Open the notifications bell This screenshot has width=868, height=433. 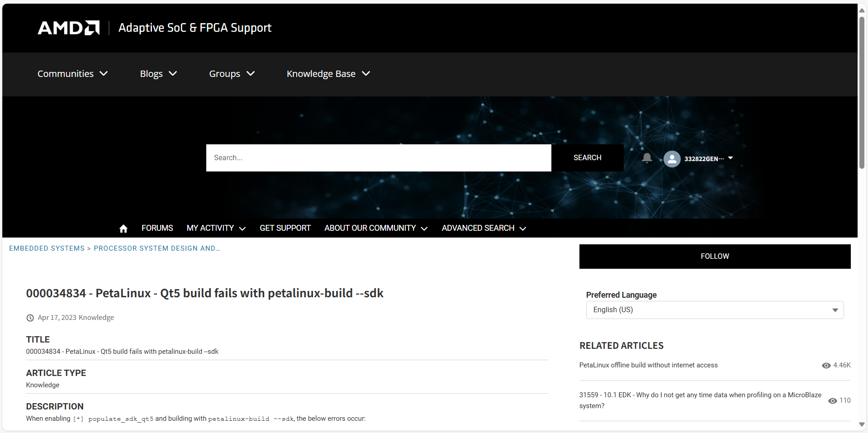(x=647, y=158)
